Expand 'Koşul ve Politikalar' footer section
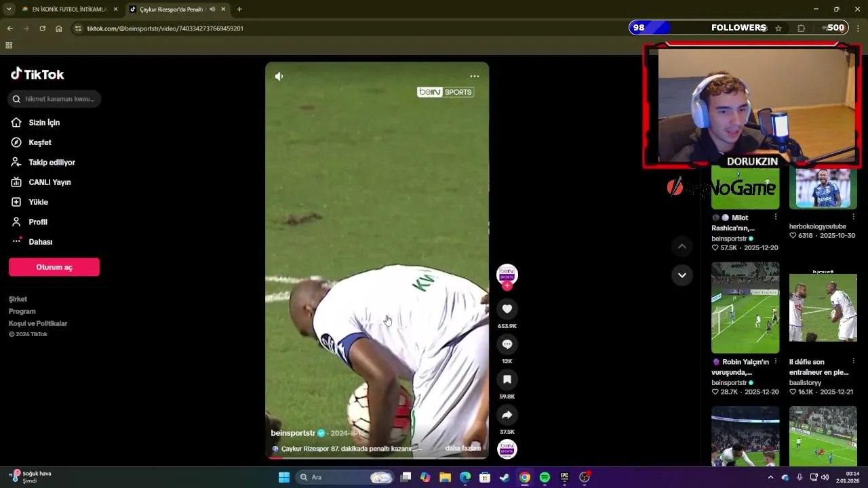Image resolution: width=868 pixels, height=488 pixels. tap(38, 323)
